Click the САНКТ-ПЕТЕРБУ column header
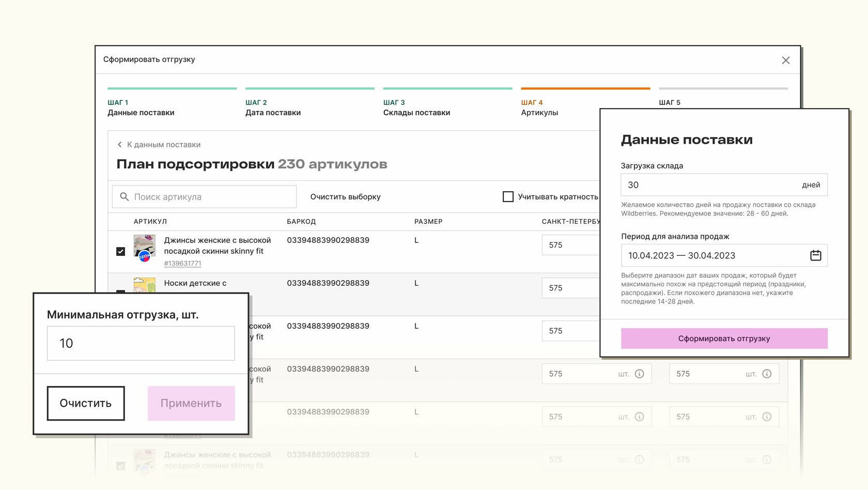Viewport: 868px width, 490px height. click(x=570, y=222)
